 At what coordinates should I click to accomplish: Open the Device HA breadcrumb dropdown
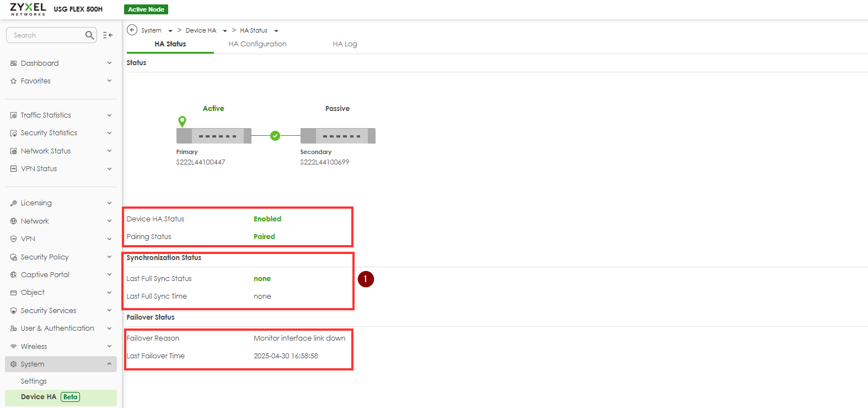(x=225, y=31)
